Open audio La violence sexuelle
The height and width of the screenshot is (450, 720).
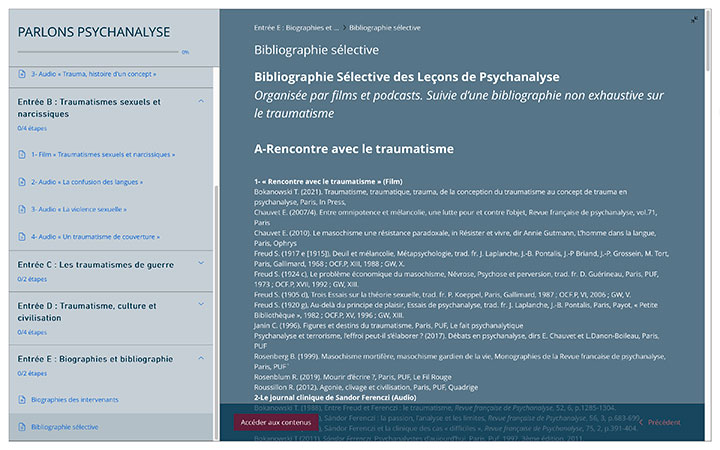tap(79, 209)
